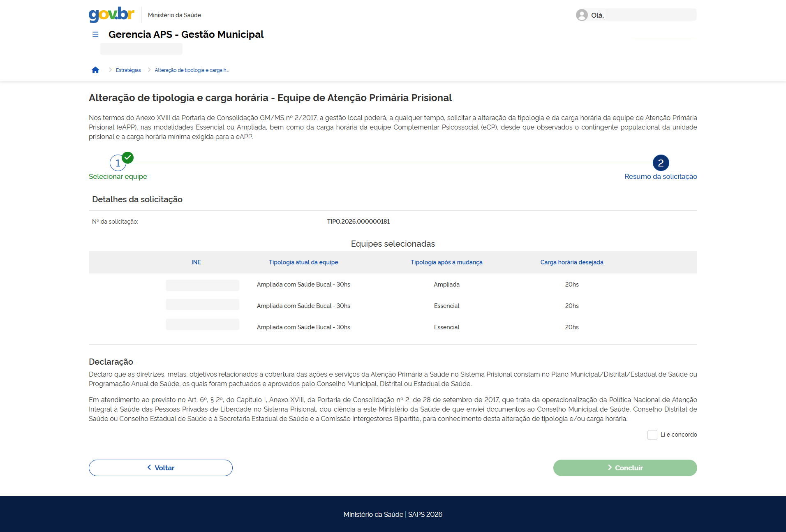The height and width of the screenshot is (532, 786).
Task: Click step 1 circle in stepper
Action: [118, 163]
